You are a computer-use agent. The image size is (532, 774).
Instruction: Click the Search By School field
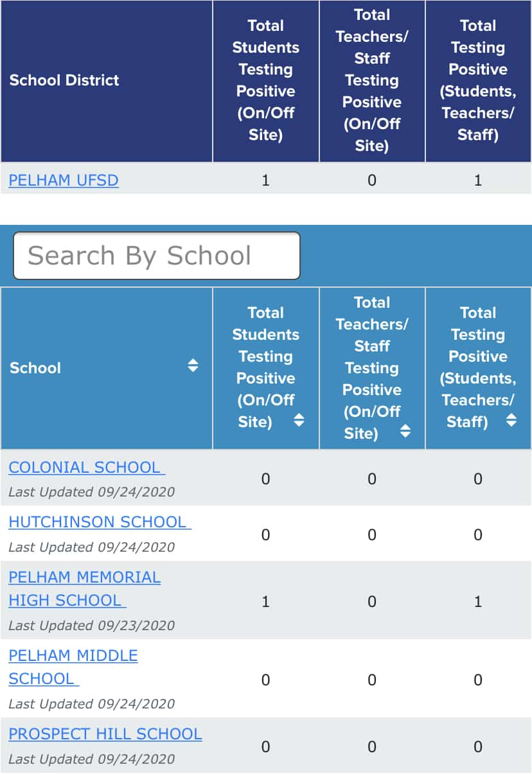[157, 256]
